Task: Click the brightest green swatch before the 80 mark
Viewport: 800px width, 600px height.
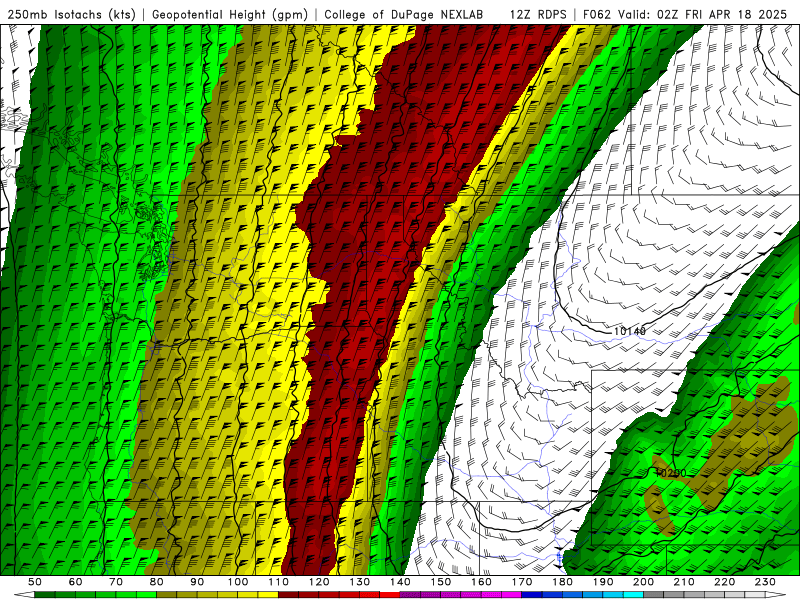Action: (146, 595)
